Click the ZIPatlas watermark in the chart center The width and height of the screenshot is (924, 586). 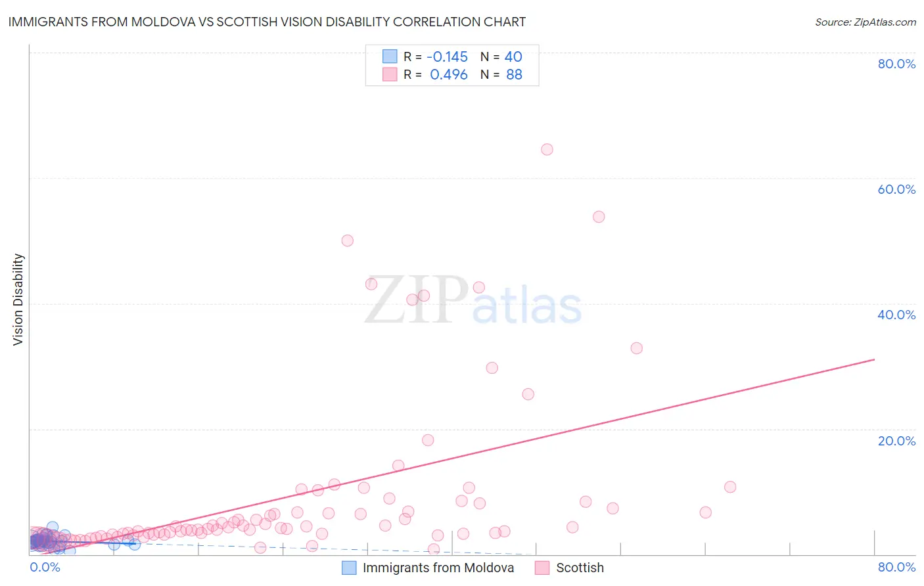(x=473, y=301)
